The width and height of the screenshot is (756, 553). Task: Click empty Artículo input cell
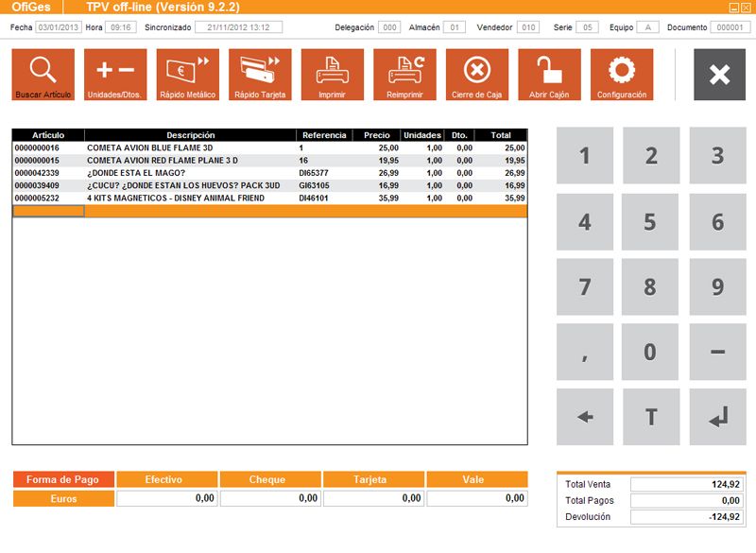tap(48, 211)
